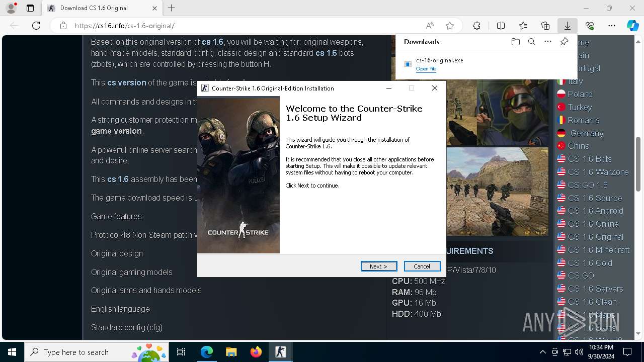Pin the Downloads panel
Screen dimensions: 644x362
565,42
